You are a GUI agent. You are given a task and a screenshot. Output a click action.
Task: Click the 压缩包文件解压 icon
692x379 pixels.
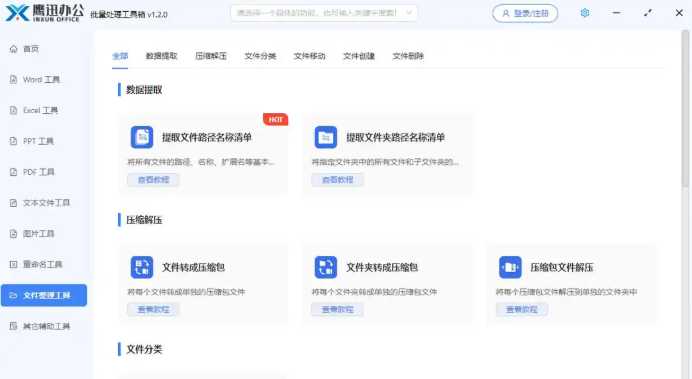pos(510,267)
